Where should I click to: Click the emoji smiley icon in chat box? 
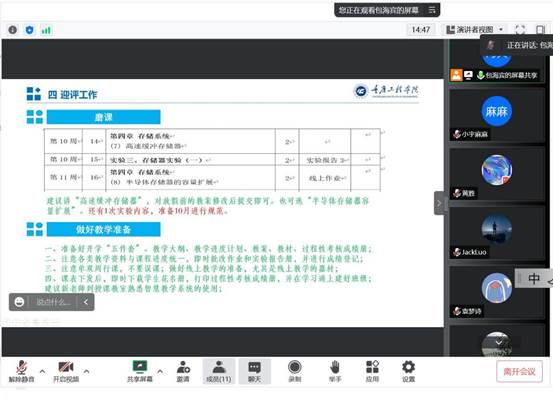pos(19,302)
